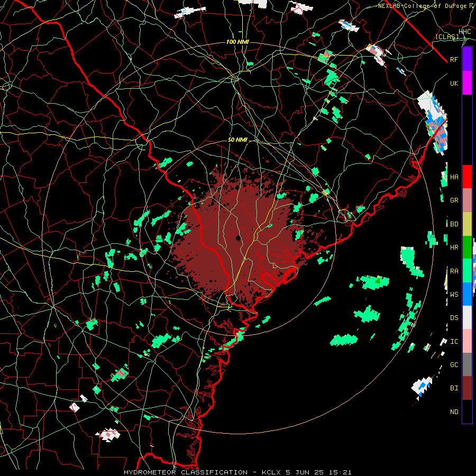This screenshot has width=476, height=476.
Task: Click the 'ND' legend label
Action: [454, 412]
